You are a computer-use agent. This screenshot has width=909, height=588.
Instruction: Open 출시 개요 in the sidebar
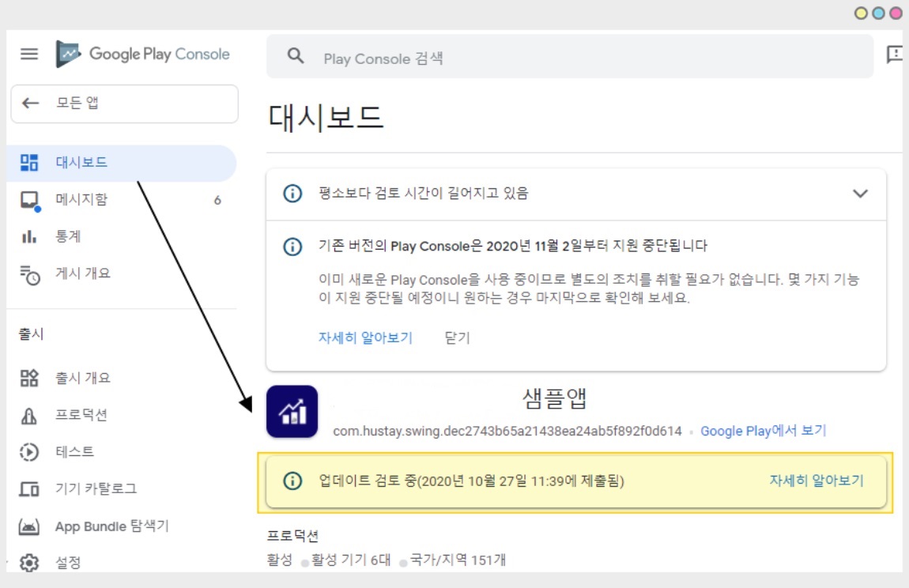[x=122, y=378]
